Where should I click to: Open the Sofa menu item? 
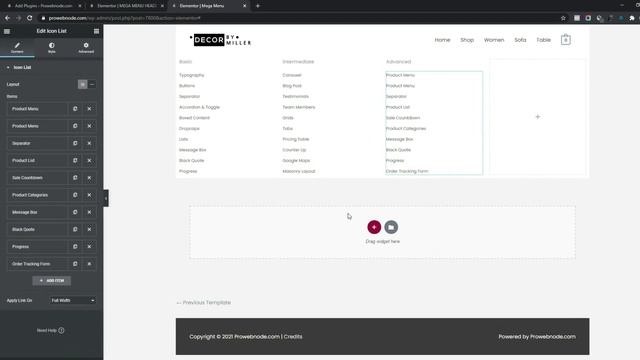520,40
